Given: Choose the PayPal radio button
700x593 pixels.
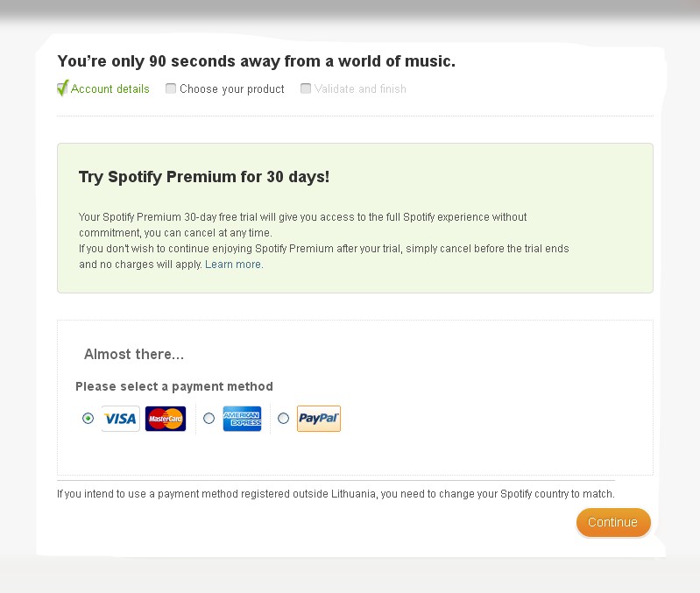Looking at the screenshot, I should pyautogui.click(x=283, y=419).
